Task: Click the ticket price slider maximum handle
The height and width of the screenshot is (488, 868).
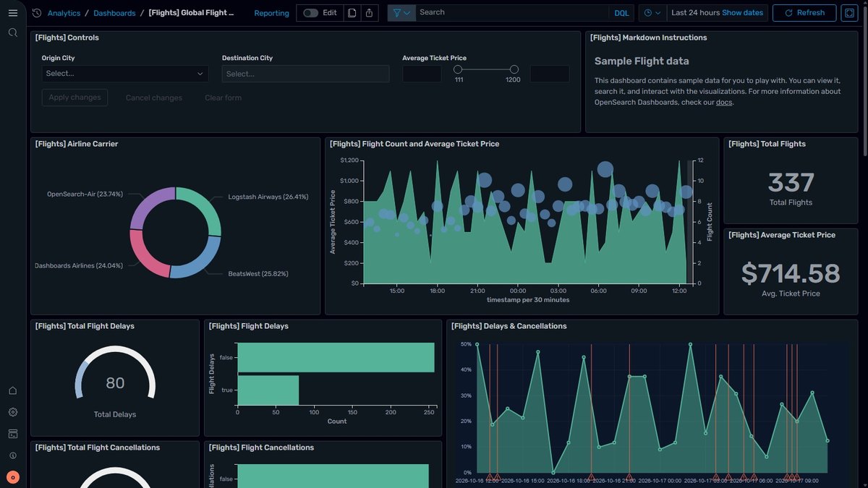Action: pos(514,69)
